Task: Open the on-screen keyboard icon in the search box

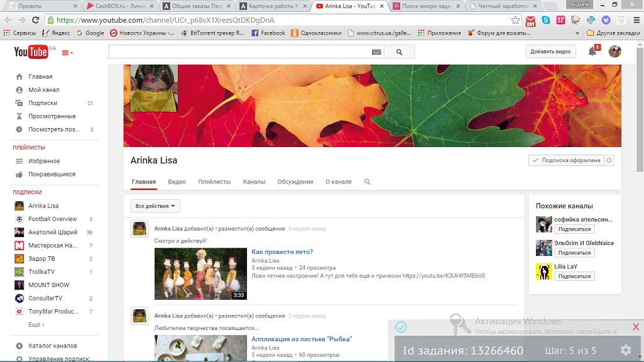Action: pos(376,52)
